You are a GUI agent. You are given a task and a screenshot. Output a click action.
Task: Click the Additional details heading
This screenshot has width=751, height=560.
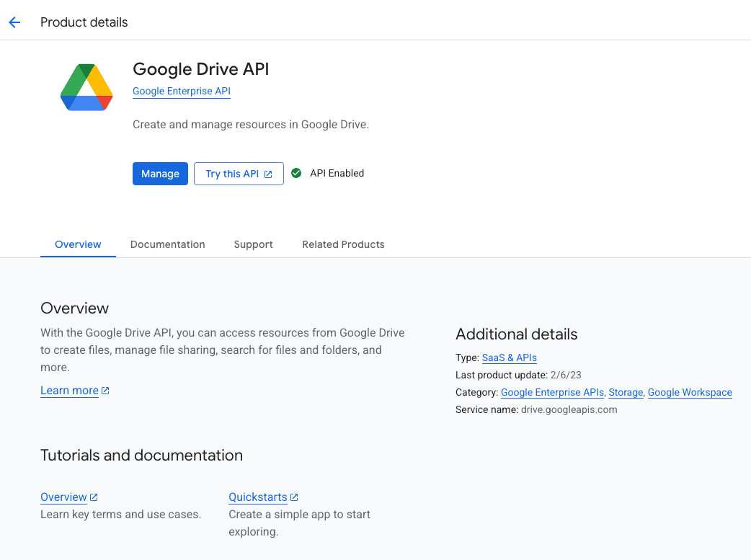pos(516,334)
